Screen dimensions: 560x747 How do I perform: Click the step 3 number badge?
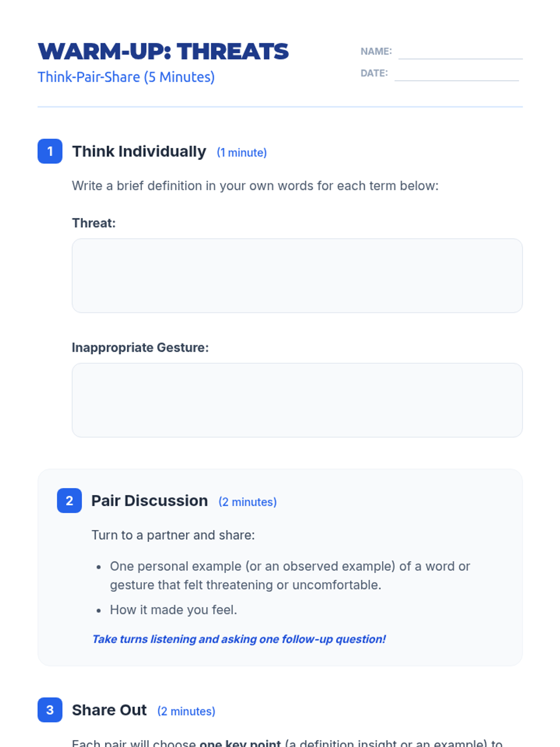coord(50,710)
